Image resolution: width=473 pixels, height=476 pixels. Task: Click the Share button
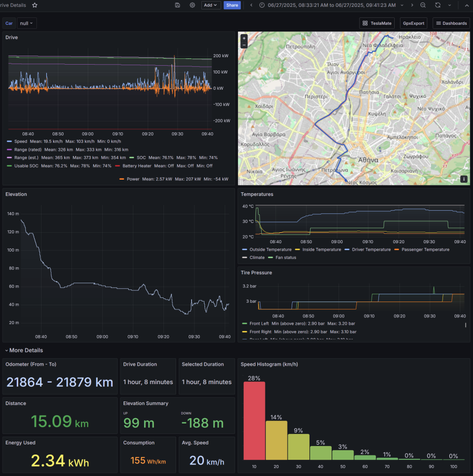click(232, 5)
